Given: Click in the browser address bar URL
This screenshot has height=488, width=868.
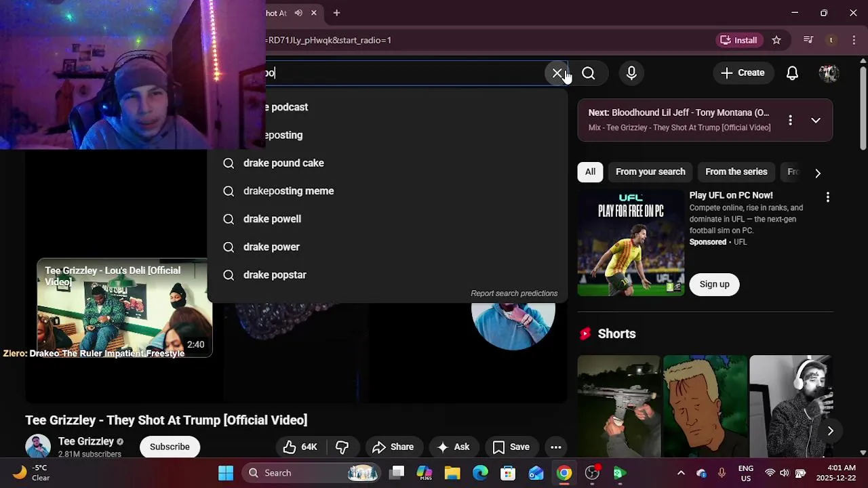Looking at the screenshot, I should tap(328, 40).
